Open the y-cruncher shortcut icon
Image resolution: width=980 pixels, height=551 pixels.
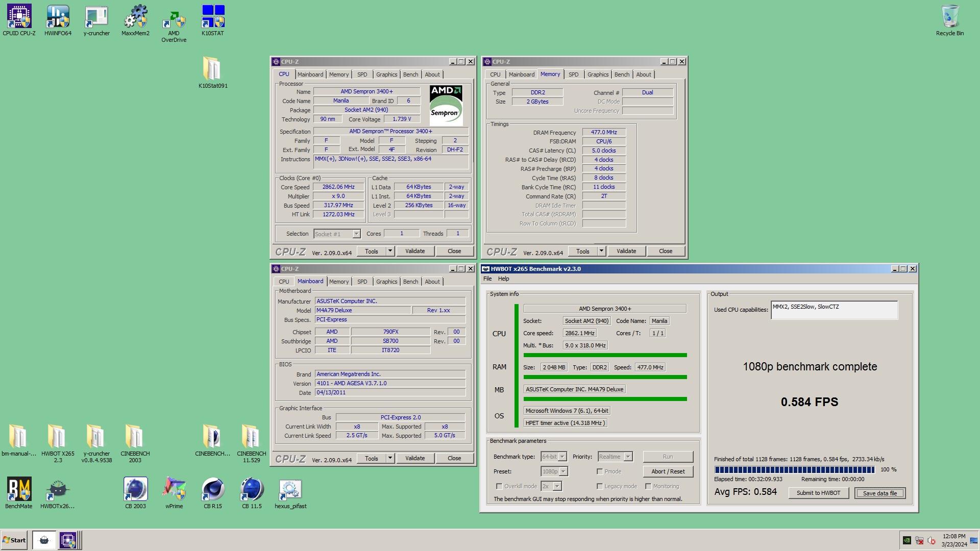(96, 20)
